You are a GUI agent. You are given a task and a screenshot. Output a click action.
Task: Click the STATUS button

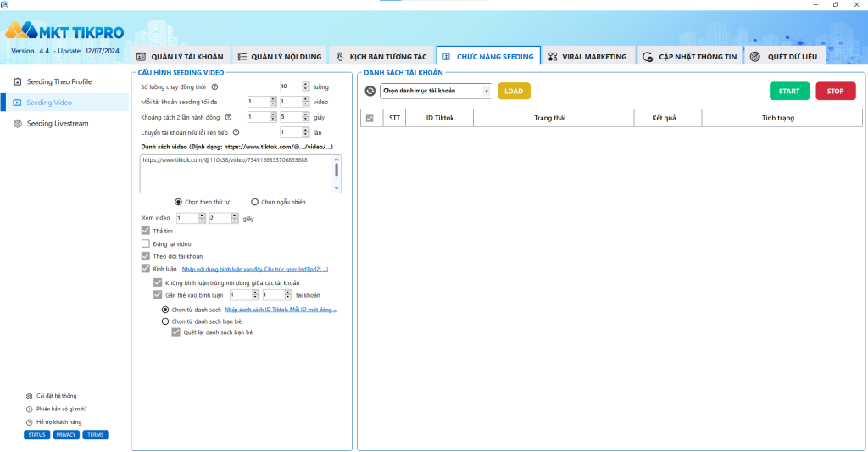[x=37, y=435]
